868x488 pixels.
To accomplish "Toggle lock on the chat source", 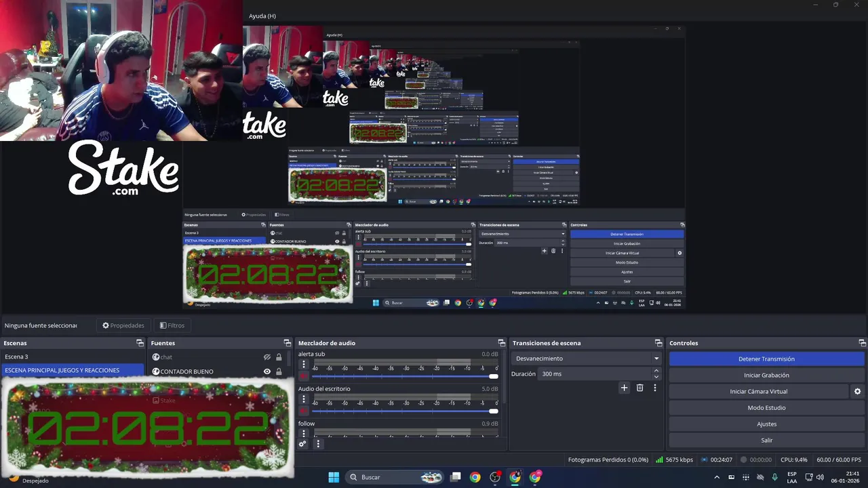I will click(x=279, y=357).
